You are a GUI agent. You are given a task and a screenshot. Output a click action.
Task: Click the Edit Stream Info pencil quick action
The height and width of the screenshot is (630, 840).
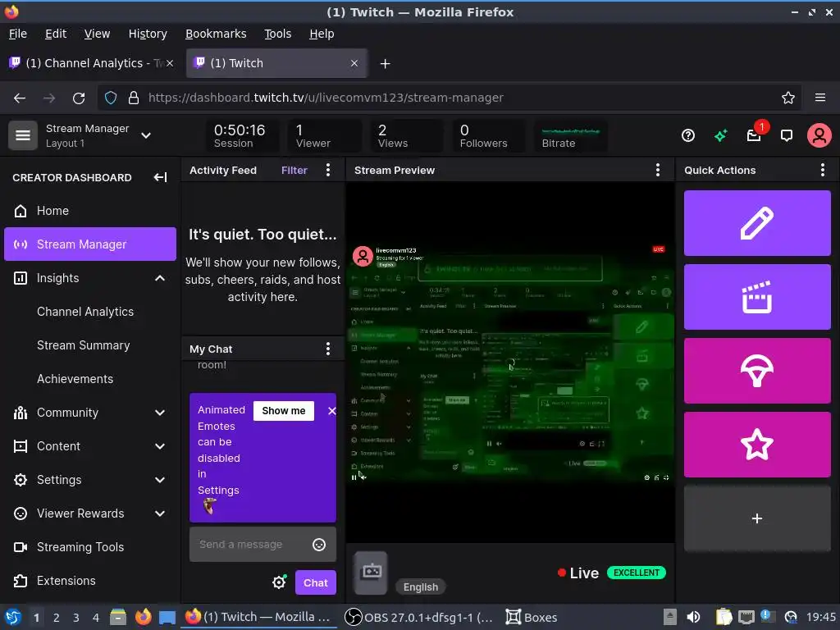757,223
